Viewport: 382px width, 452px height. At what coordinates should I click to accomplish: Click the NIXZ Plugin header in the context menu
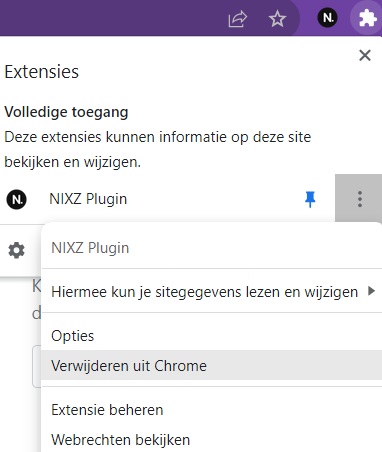90,248
